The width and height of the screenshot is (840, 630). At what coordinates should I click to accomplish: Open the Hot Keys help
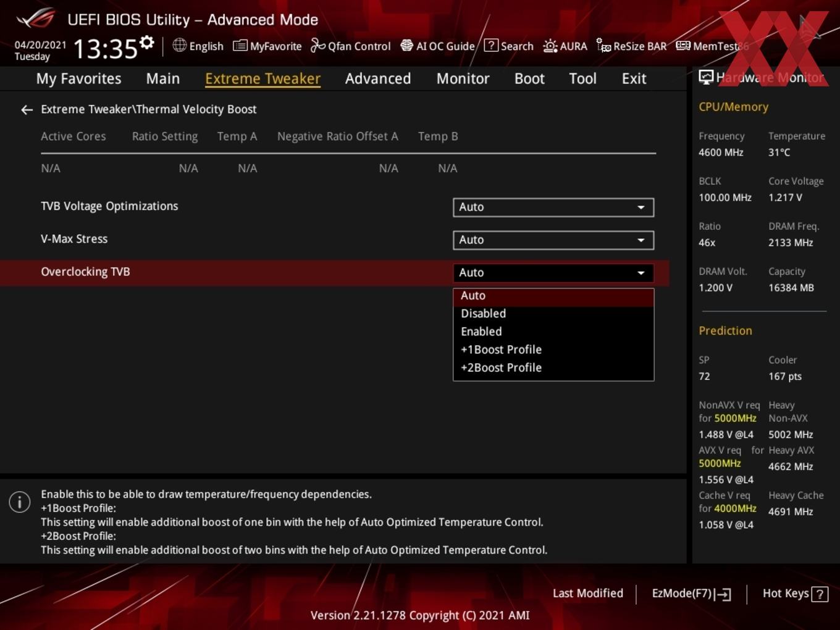pyautogui.click(x=795, y=594)
